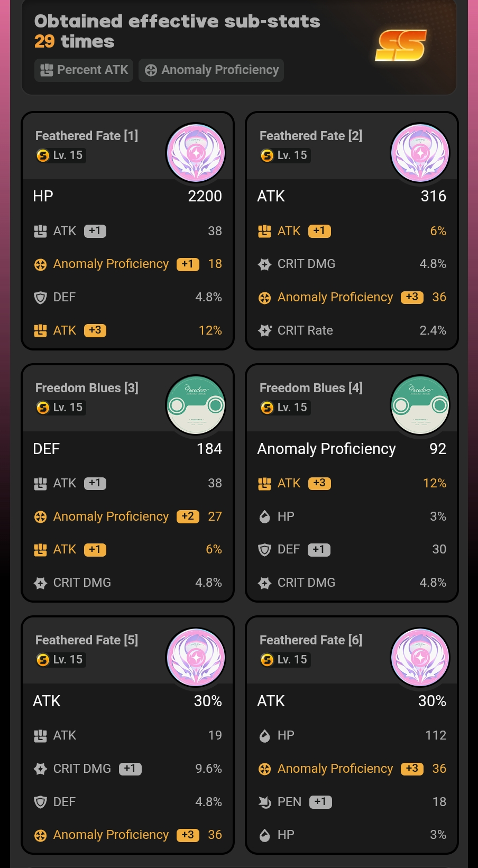Select the Percent ATK tag
This screenshot has width=478, height=868.
[x=84, y=70]
